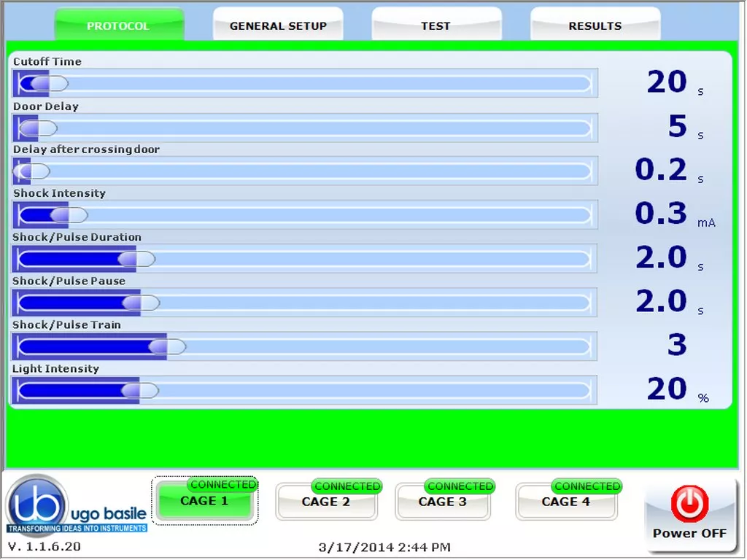
Task: Switch to the PROTOCOL tab
Action: [119, 25]
